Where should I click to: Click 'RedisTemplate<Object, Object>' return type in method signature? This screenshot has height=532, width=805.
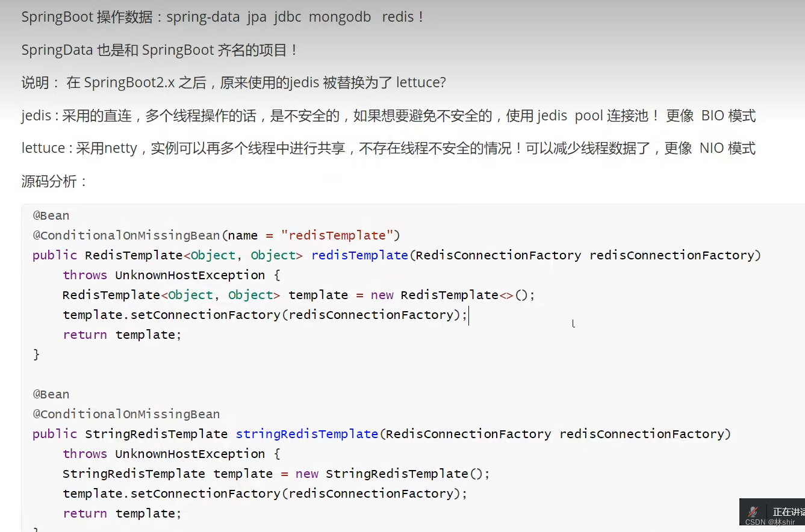[x=194, y=255]
